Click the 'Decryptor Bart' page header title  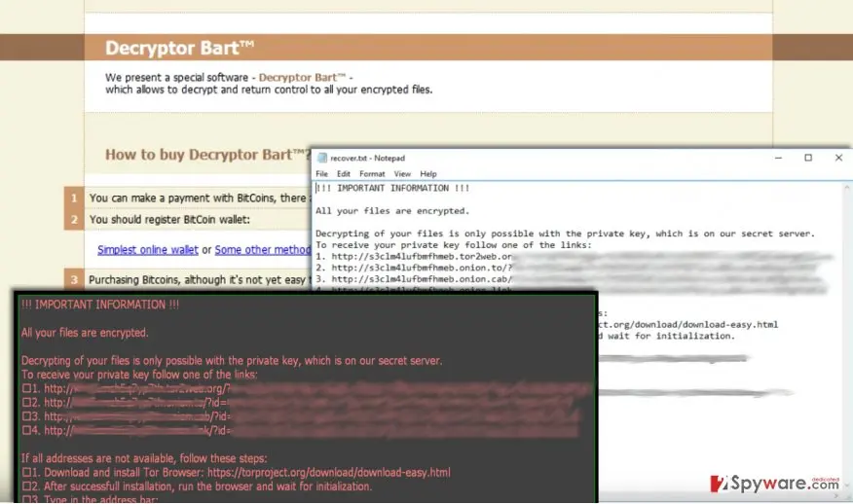pos(179,48)
